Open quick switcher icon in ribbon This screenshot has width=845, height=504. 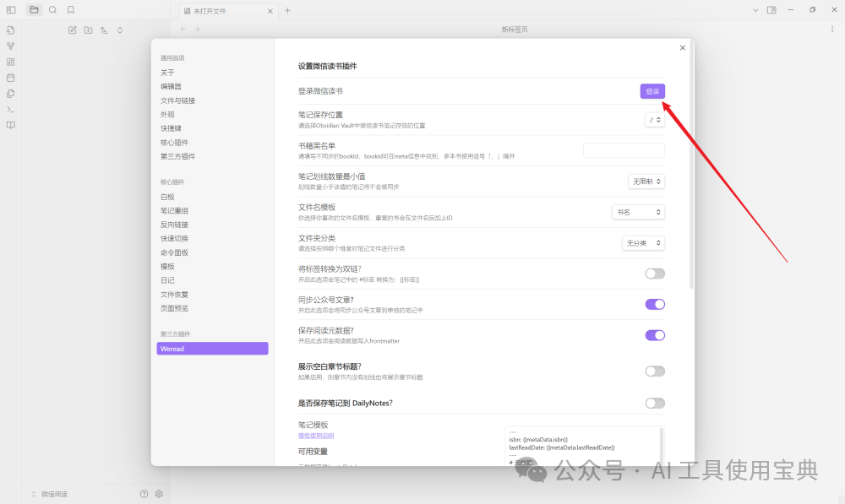[x=11, y=30]
